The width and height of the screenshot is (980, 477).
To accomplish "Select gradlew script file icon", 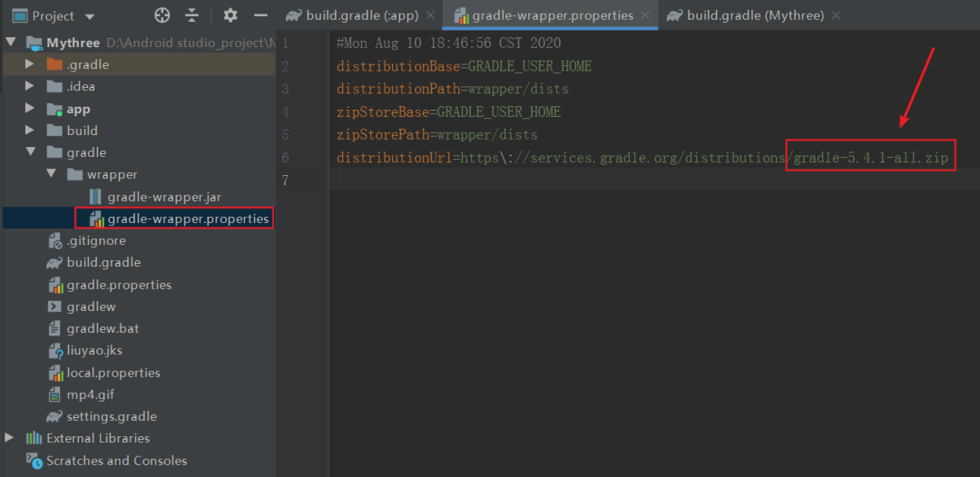I will 55,307.
